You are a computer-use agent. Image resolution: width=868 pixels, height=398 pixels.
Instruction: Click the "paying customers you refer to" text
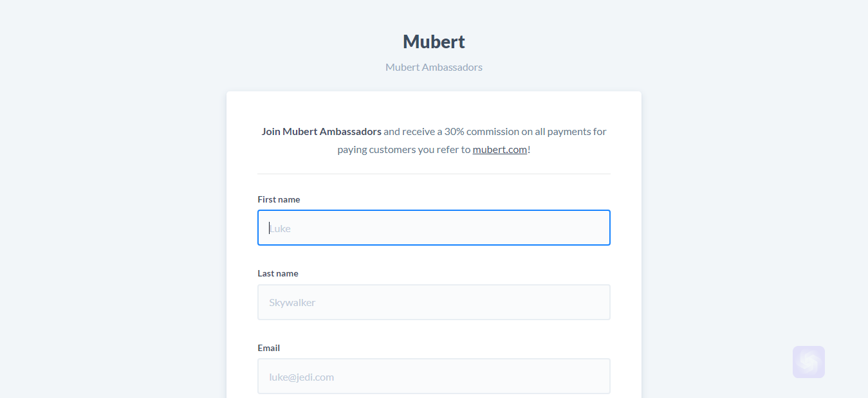pyautogui.click(x=403, y=150)
